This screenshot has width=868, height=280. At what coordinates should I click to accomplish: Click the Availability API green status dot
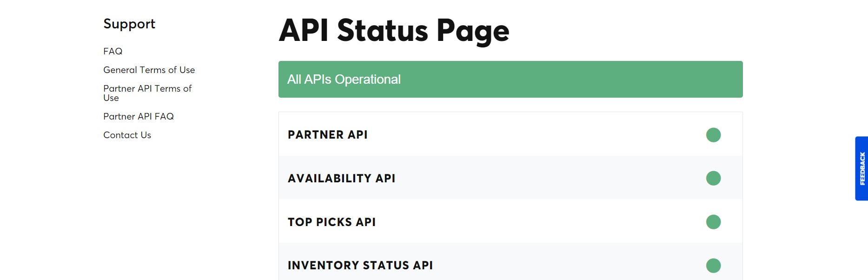click(713, 178)
